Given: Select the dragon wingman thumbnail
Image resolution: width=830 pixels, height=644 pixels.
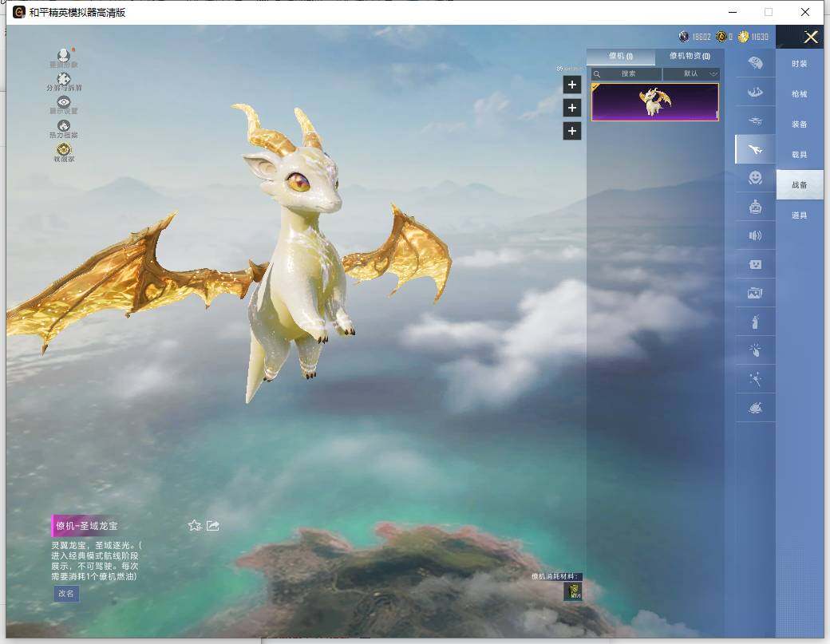Looking at the screenshot, I should [x=654, y=102].
